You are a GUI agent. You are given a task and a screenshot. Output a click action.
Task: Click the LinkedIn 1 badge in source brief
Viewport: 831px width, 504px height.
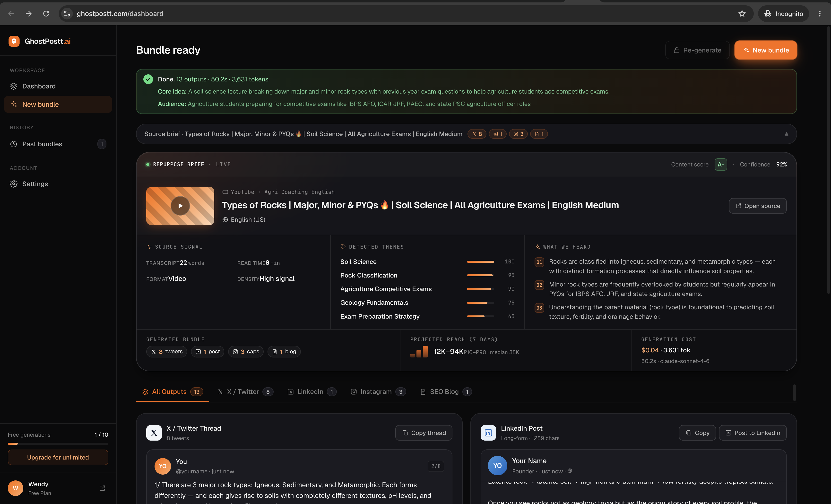click(497, 134)
